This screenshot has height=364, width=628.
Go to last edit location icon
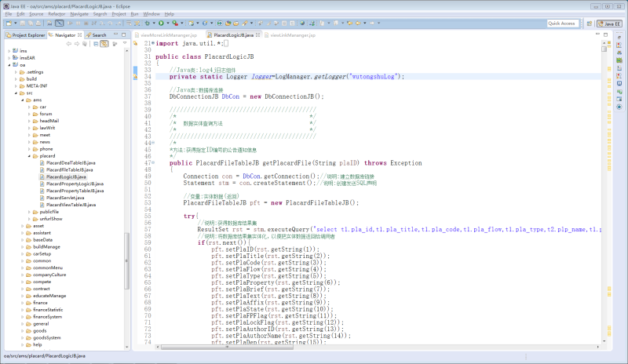349,24
